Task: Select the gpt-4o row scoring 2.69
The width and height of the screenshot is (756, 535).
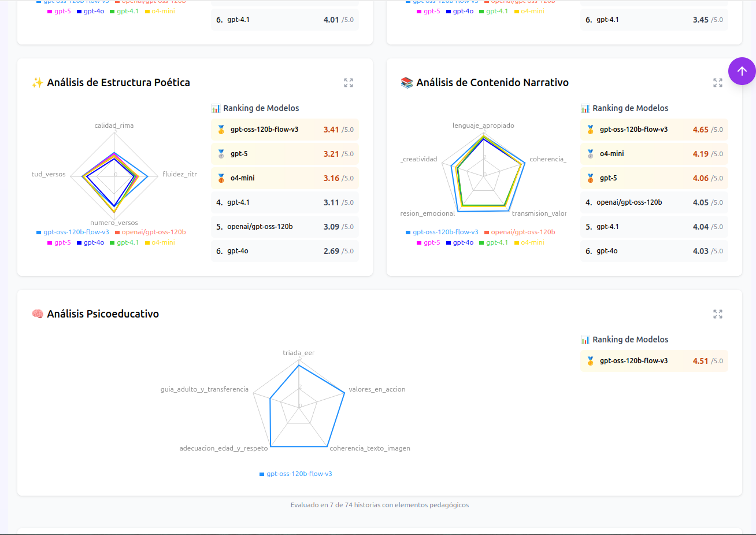Action: [x=285, y=251]
